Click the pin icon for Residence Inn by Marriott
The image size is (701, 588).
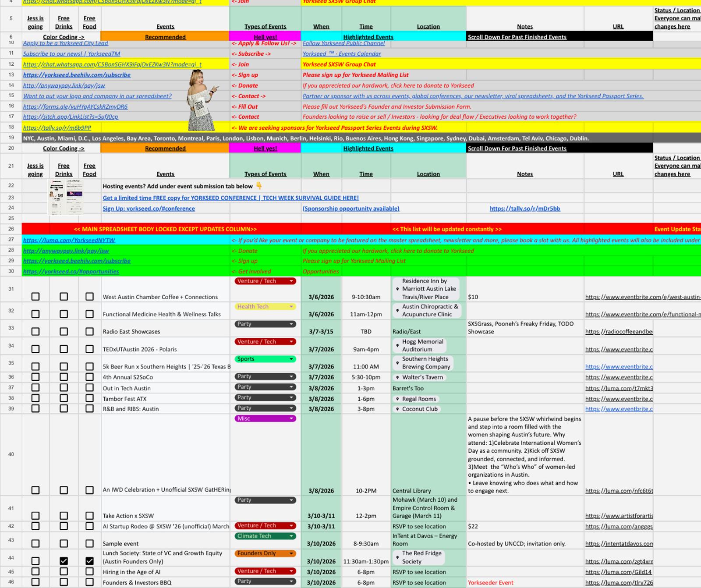[x=397, y=289]
